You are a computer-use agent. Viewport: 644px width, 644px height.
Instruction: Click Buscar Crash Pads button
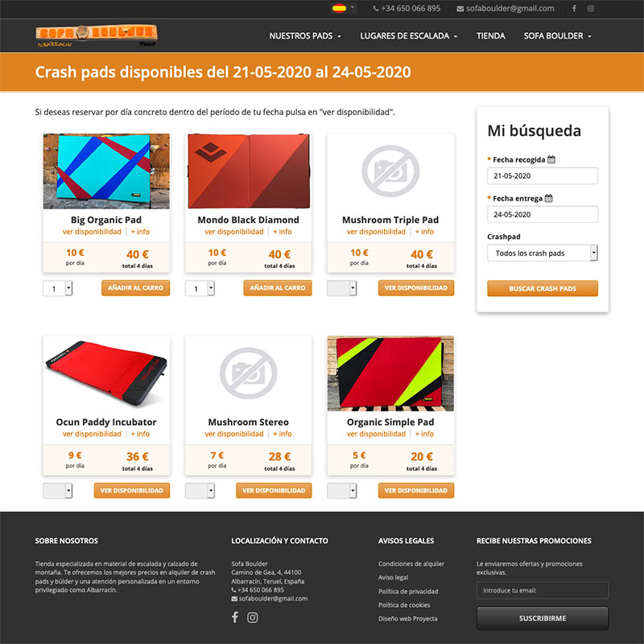tap(542, 288)
